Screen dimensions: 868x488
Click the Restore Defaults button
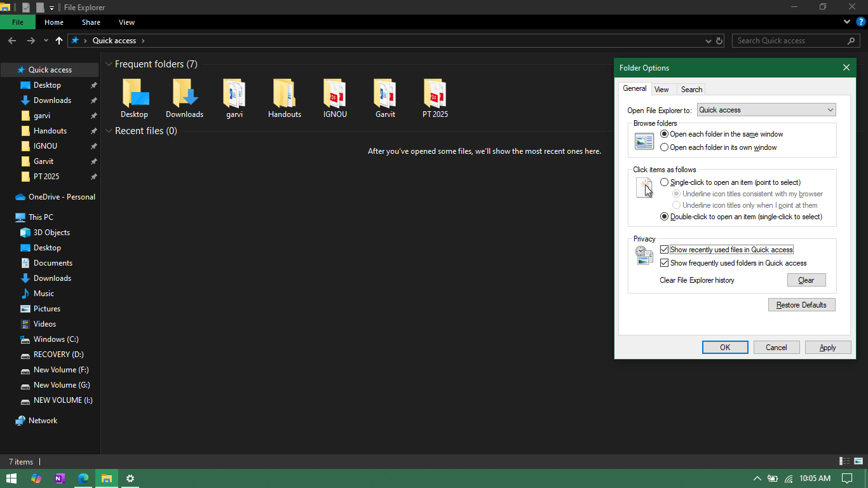click(802, 305)
